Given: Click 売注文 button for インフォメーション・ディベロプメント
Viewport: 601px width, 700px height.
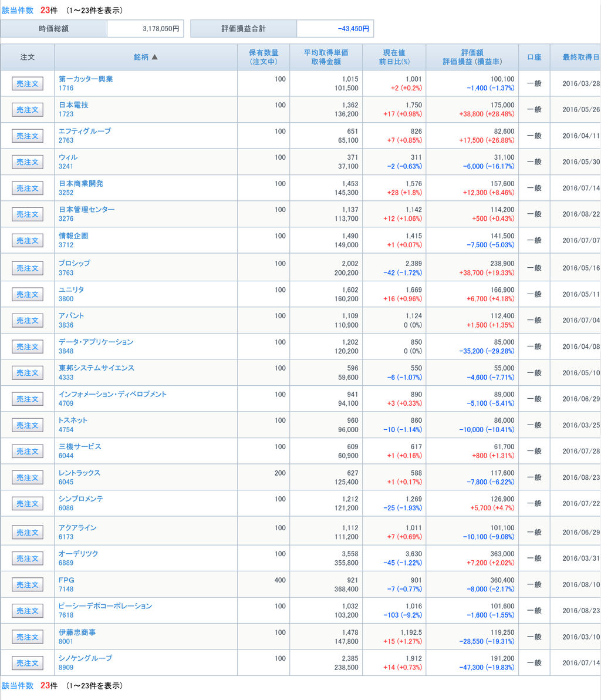Looking at the screenshot, I should coord(27,399).
